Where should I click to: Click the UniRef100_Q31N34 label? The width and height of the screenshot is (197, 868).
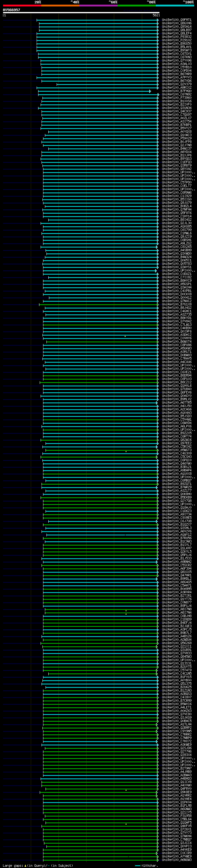(176, 108)
